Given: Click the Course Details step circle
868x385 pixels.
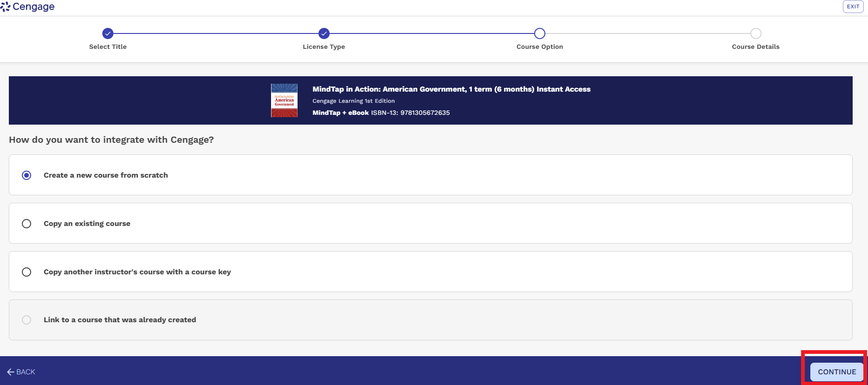Looking at the screenshot, I should tap(756, 33).
